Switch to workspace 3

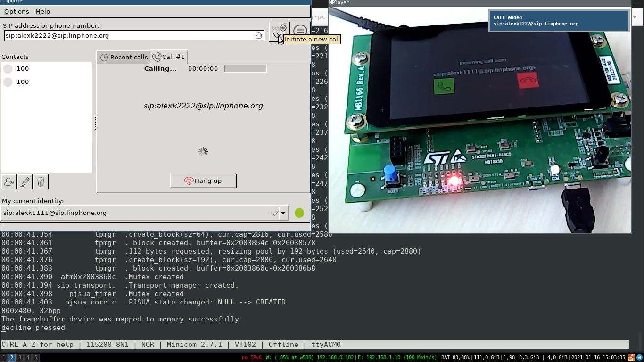pos(20,357)
